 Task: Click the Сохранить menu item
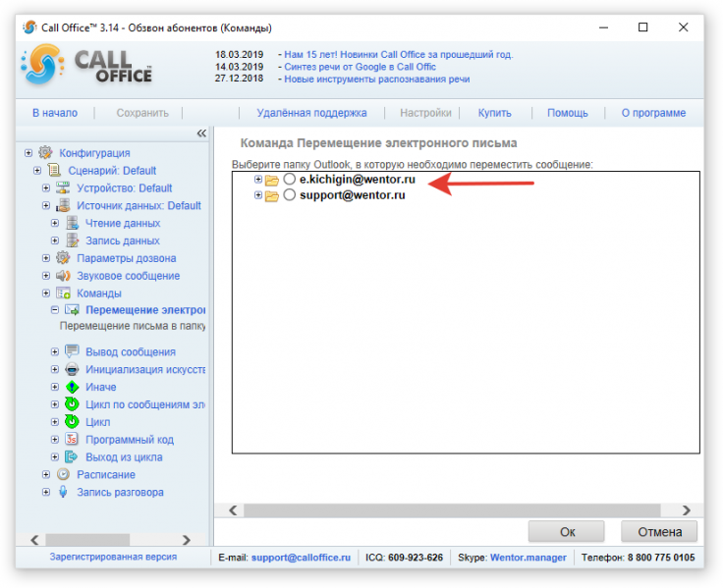tap(142, 113)
